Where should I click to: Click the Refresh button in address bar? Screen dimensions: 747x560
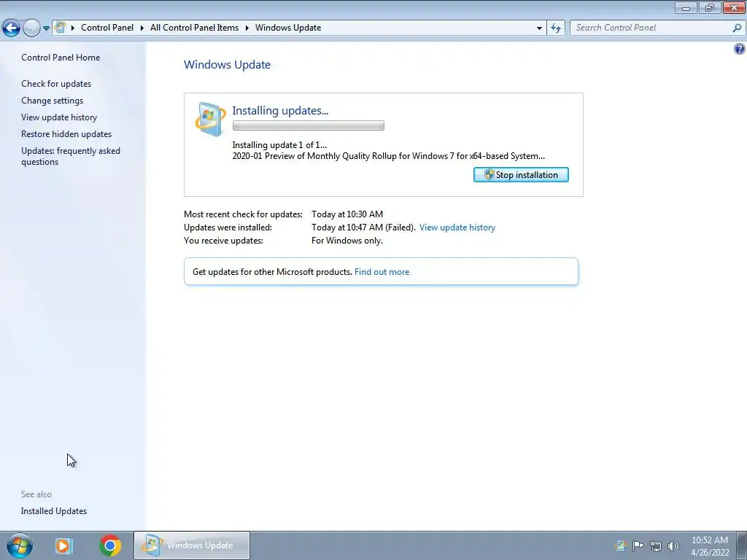(555, 28)
